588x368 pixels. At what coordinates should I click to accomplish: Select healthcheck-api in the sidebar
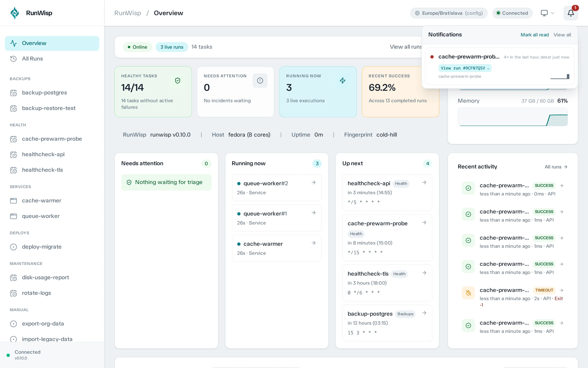(x=52, y=155)
